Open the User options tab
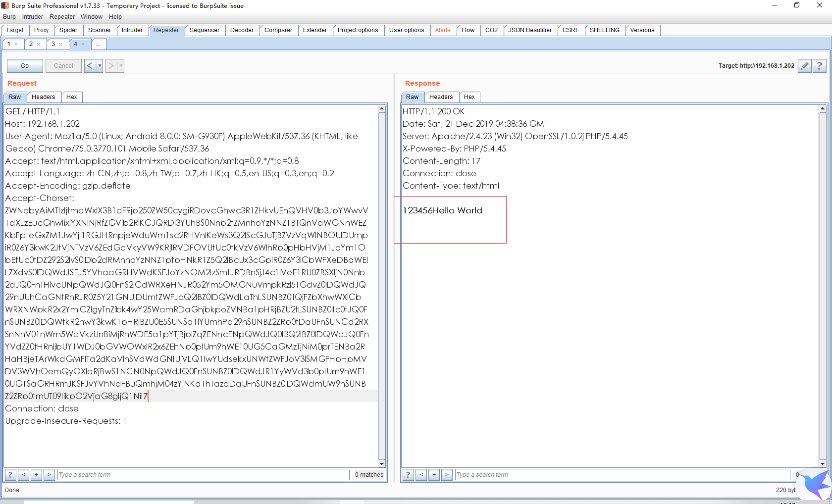Viewport: 832px width, 504px height. click(407, 30)
